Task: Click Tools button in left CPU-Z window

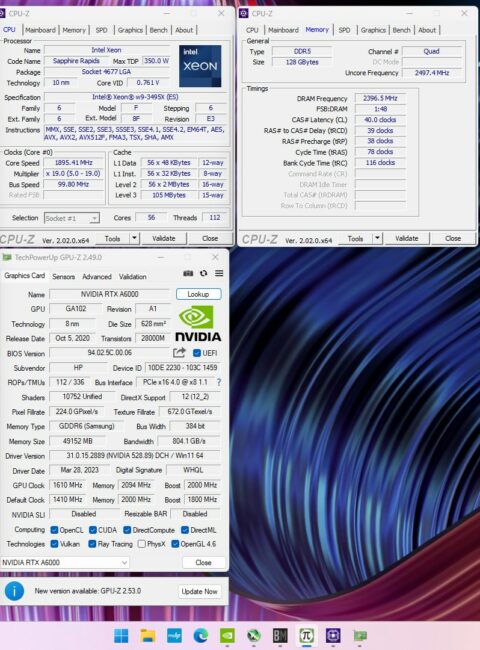Action: click(x=112, y=238)
